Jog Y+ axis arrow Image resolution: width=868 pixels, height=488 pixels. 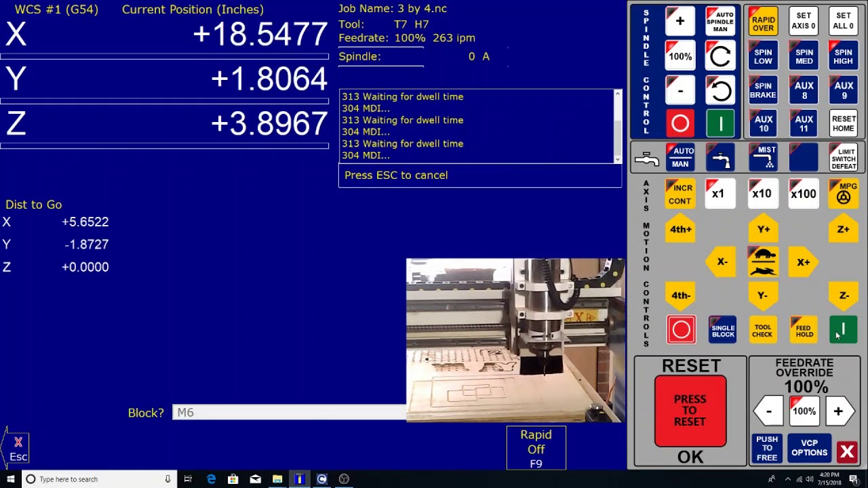(x=763, y=229)
